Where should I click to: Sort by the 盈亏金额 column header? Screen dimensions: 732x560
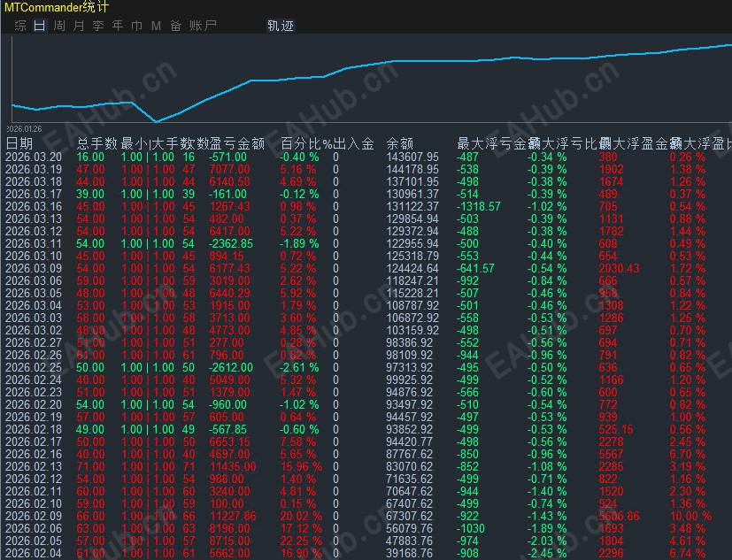click(237, 143)
